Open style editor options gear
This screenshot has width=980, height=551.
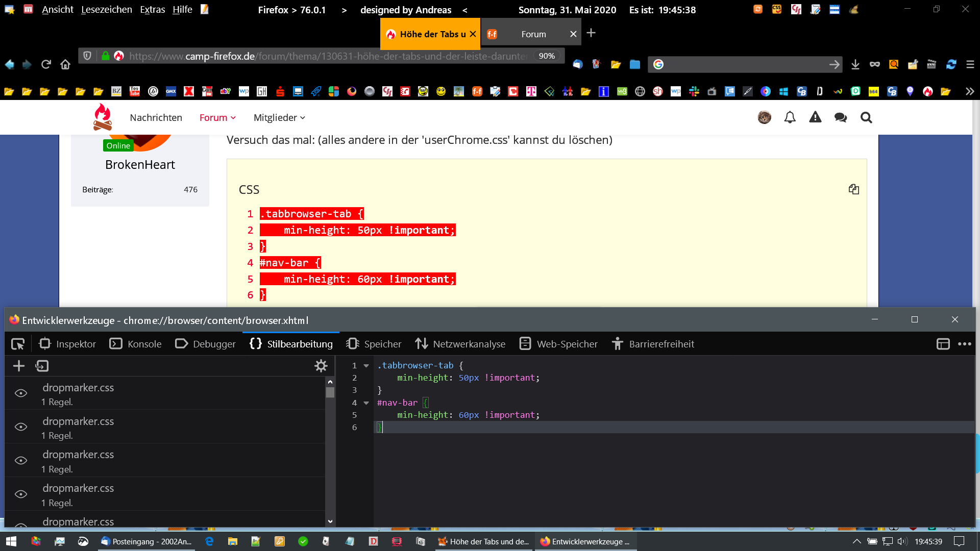[321, 366]
